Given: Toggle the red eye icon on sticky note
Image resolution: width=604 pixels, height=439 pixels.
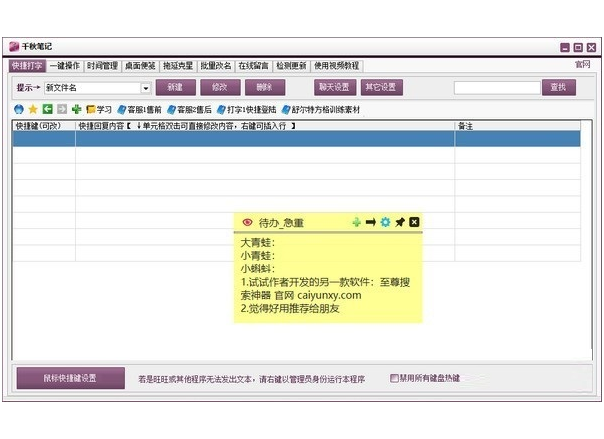Looking at the screenshot, I should pos(247,222).
